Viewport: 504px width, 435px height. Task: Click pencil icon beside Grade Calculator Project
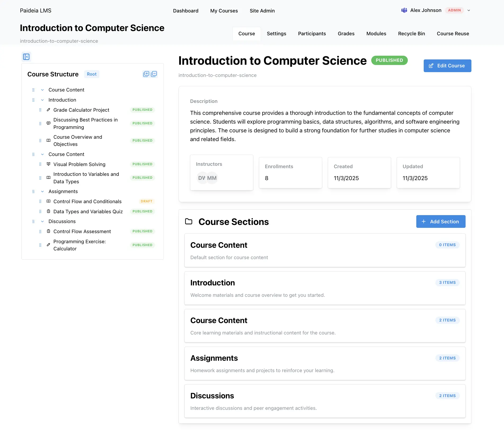click(x=48, y=110)
